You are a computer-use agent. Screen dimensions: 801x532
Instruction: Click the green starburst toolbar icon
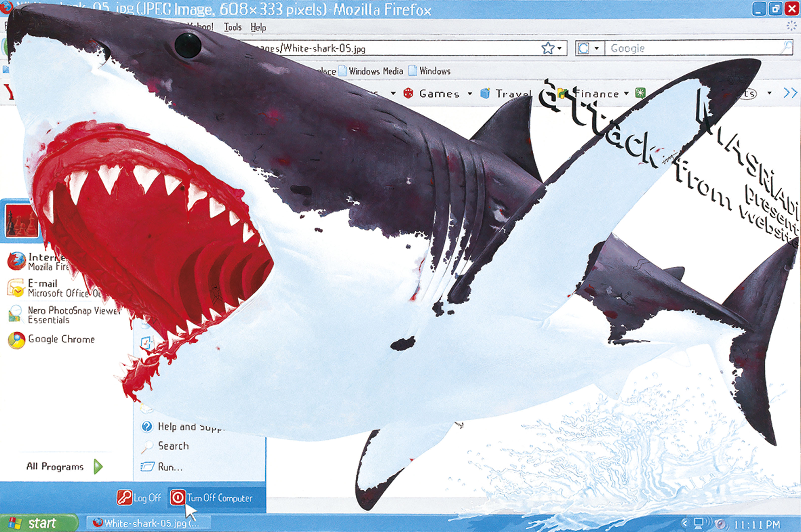coord(640,93)
